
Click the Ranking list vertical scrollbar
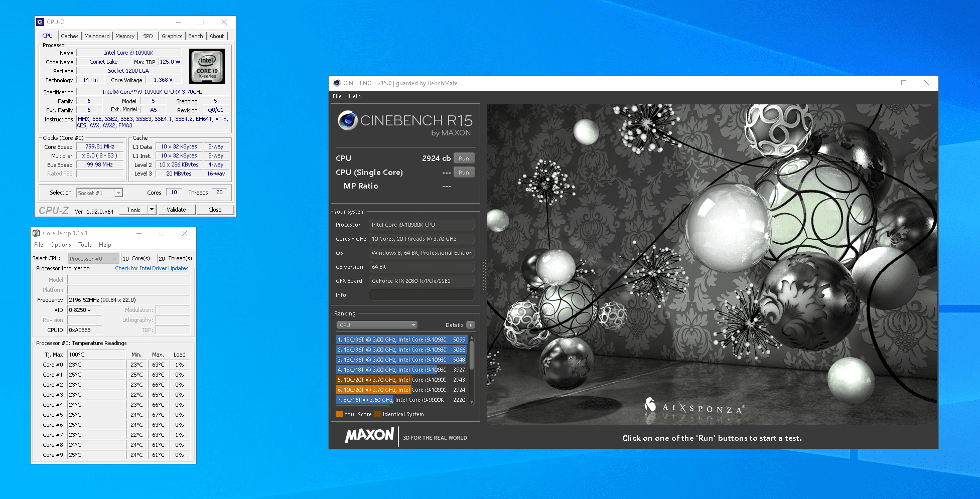472,370
